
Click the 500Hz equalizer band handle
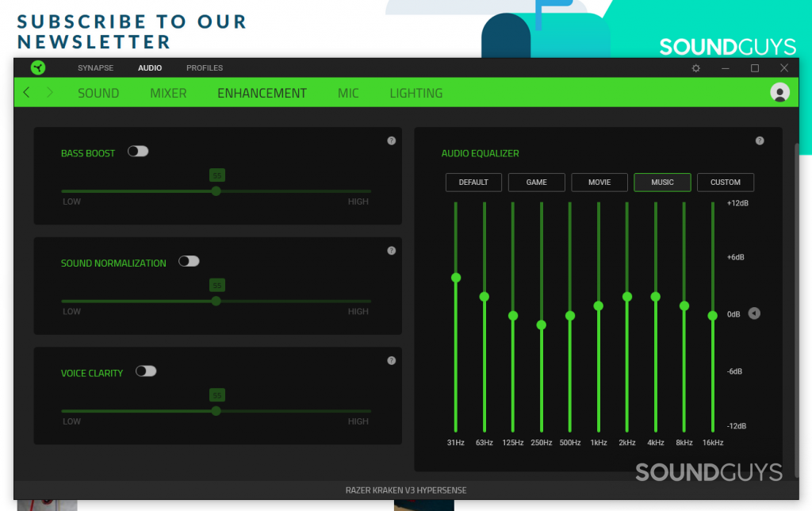(569, 316)
